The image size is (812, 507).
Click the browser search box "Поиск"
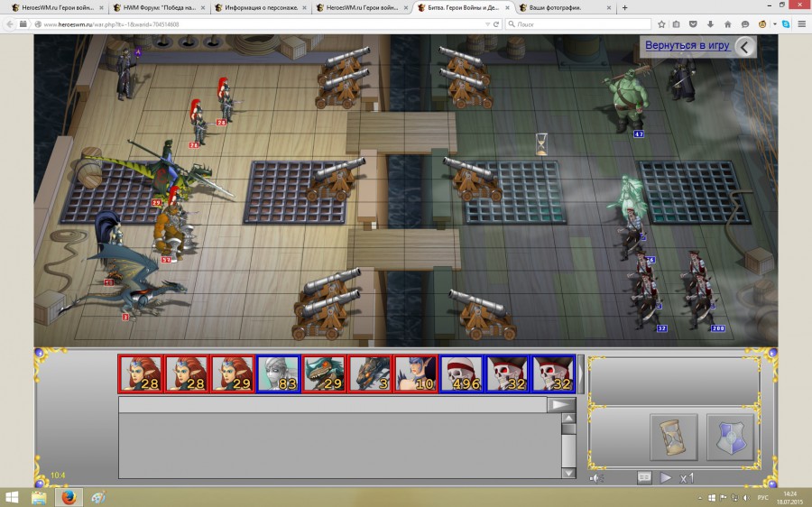click(577, 24)
